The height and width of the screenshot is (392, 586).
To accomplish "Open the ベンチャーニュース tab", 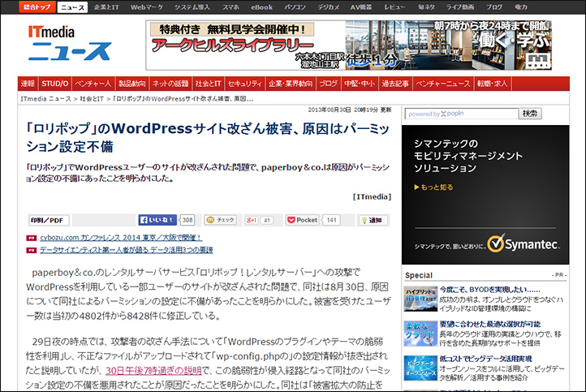I will pos(443,84).
